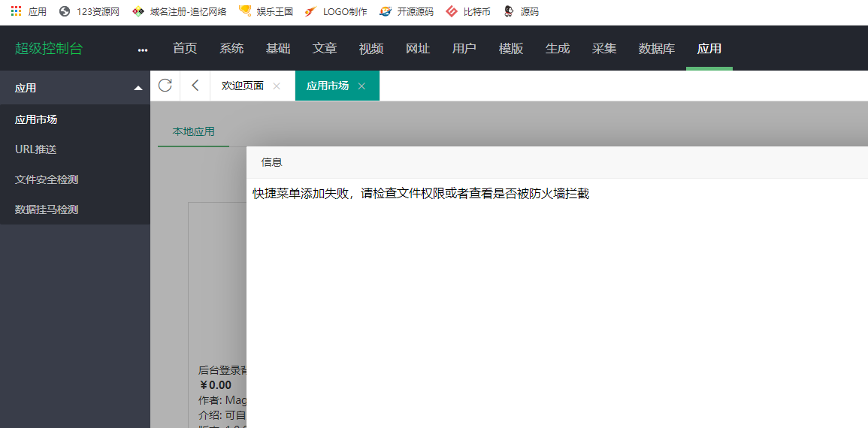Open the 系统 top menu

pos(231,49)
